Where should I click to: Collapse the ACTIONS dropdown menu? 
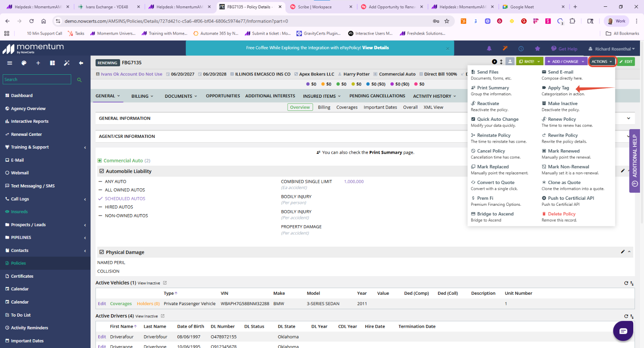pyautogui.click(x=602, y=62)
